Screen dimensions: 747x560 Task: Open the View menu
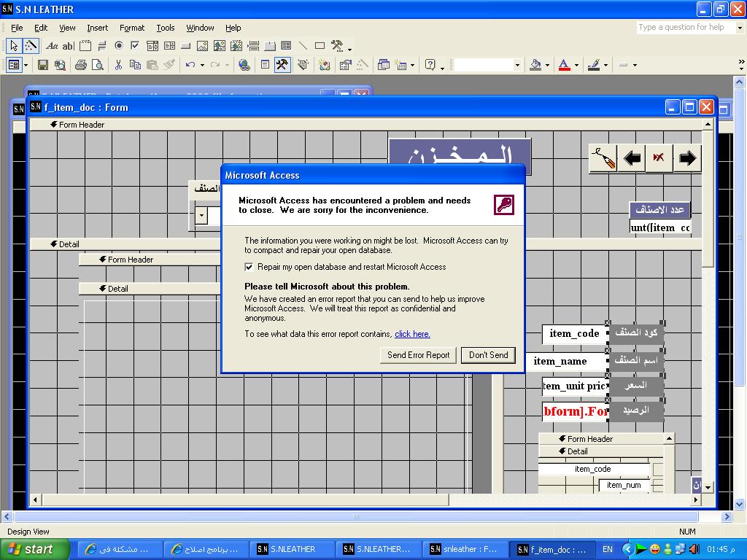click(67, 28)
